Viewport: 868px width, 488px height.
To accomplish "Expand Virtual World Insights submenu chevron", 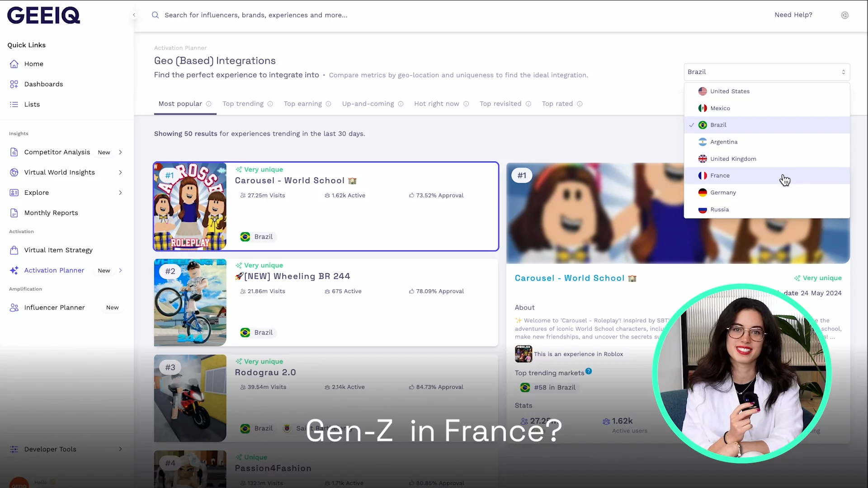I will (x=120, y=172).
